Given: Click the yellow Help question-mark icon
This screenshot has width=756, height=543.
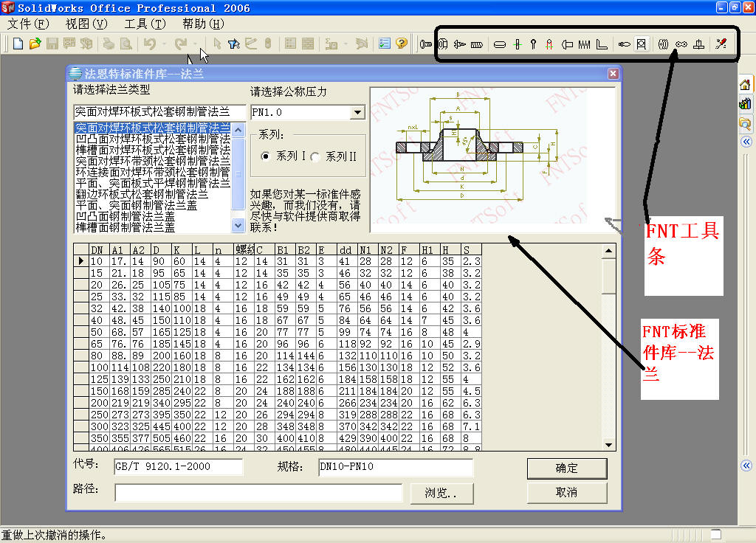Looking at the screenshot, I should (401, 44).
